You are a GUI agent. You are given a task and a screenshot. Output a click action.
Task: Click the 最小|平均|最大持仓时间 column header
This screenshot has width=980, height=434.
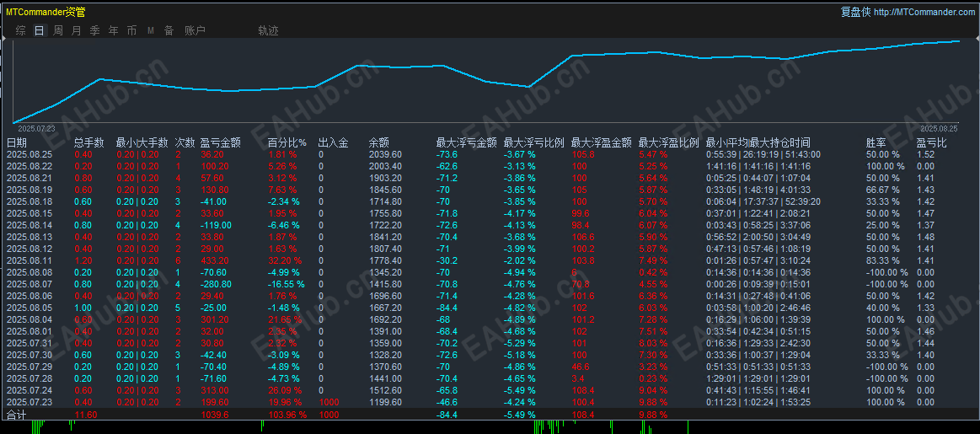(758, 142)
